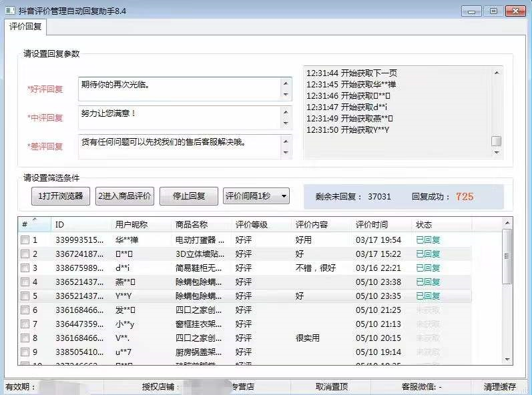Click 1打开浏览器 button
The height and width of the screenshot is (395, 532).
(61, 196)
